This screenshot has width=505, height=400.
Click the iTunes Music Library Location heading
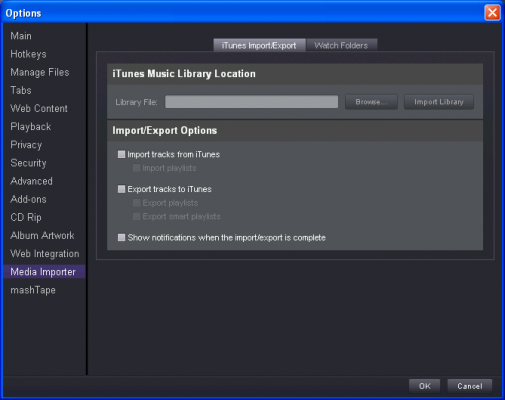pyautogui.click(x=184, y=74)
